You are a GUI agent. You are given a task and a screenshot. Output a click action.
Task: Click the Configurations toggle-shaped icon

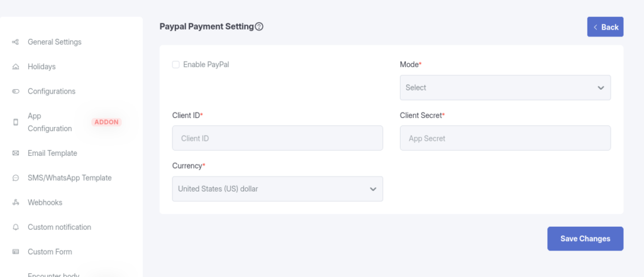15,92
